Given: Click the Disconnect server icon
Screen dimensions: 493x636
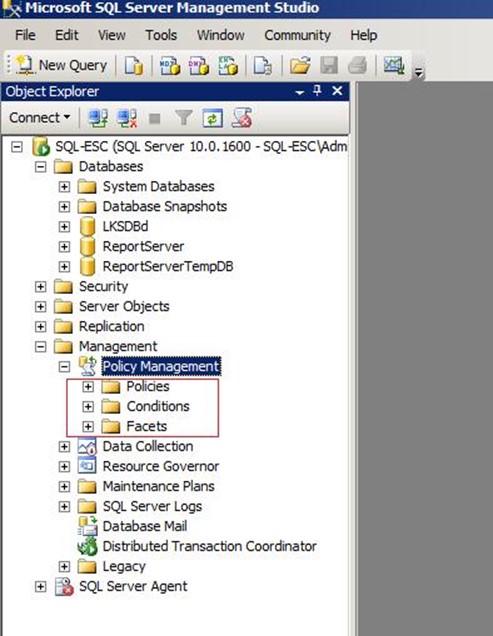Looking at the screenshot, I should (127, 118).
